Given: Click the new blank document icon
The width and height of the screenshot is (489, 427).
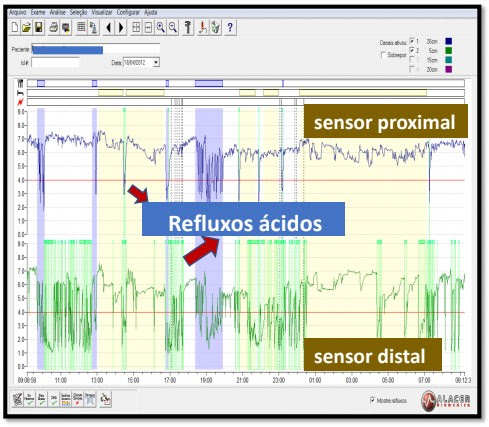Looking at the screenshot, I should pyautogui.click(x=15, y=27).
